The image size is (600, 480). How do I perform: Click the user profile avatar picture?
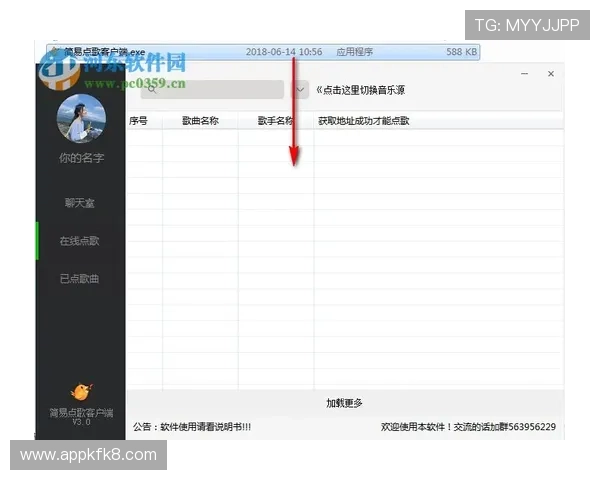[x=81, y=118]
